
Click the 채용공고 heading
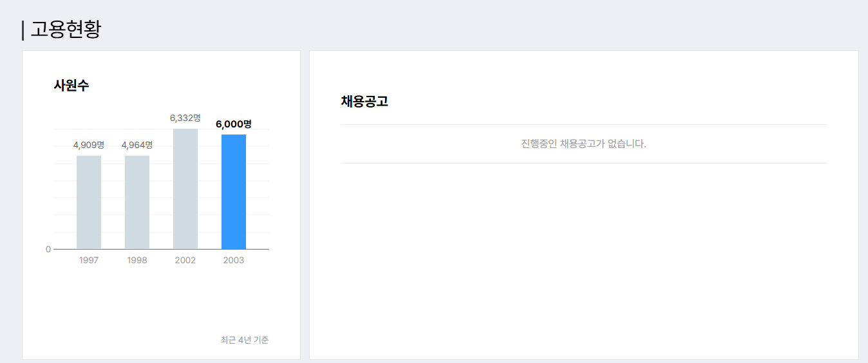[364, 101]
